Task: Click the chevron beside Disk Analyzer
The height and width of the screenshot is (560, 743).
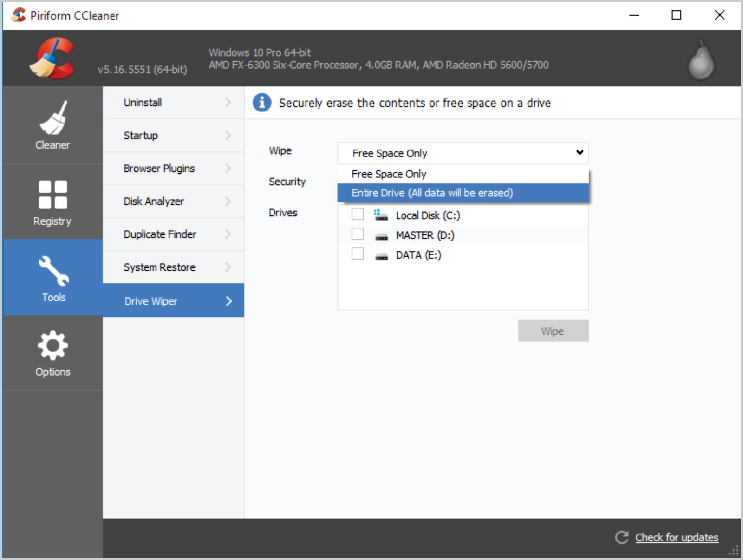Action: pos(228,201)
